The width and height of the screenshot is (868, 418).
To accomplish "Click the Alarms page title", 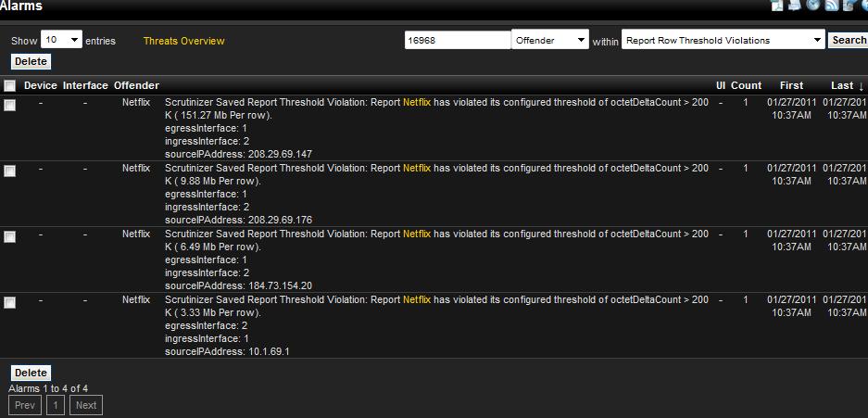I will tap(21, 6).
